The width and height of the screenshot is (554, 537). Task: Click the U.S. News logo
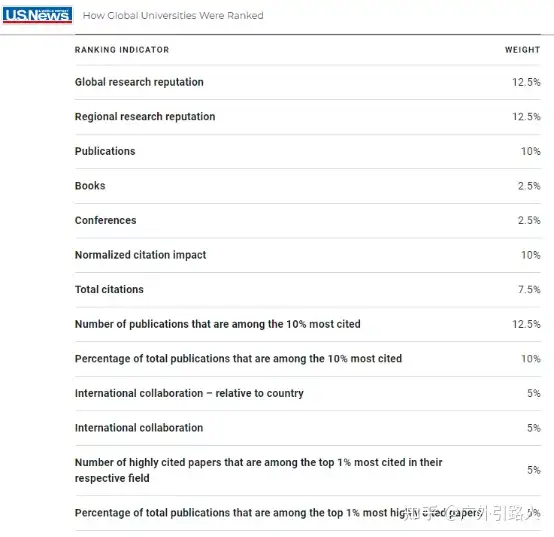pos(37,15)
